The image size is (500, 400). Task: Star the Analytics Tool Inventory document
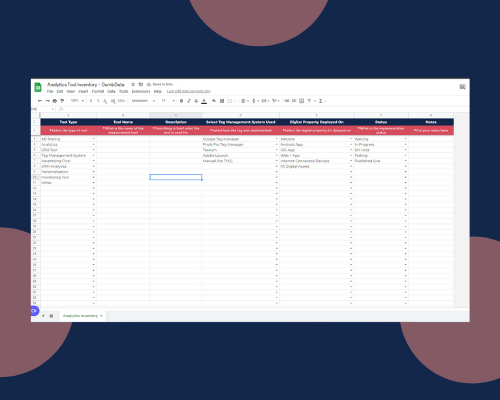pos(133,85)
